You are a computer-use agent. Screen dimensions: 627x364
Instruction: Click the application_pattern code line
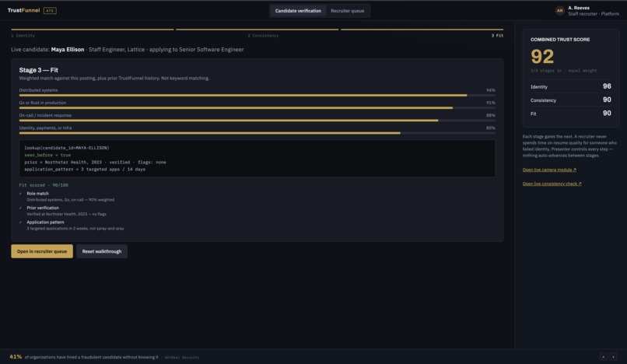(x=85, y=170)
